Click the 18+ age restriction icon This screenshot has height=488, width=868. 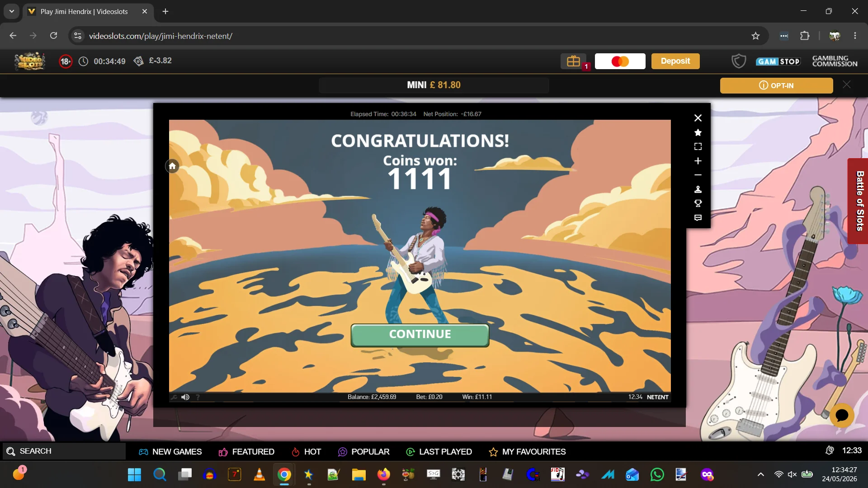click(66, 61)
